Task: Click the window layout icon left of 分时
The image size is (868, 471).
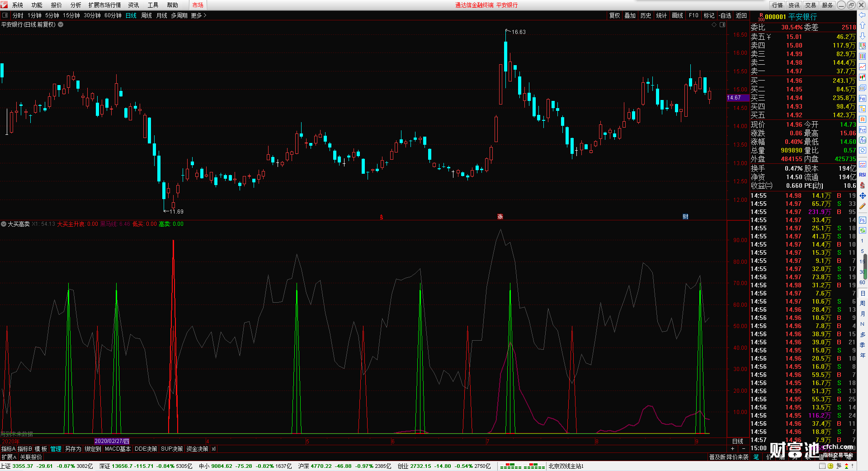Action: (5, 15)
